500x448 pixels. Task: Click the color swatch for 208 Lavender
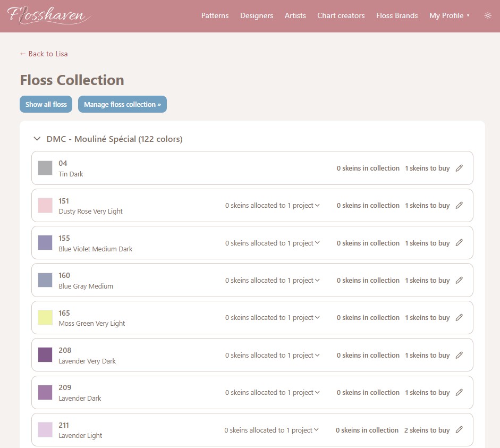click(46, 354)
